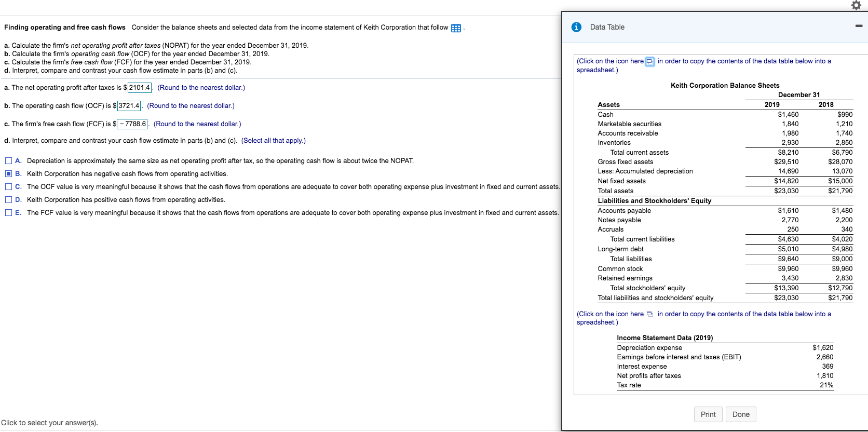
Task: Click the 'Accounts payable' row label
Action: point(624,211)
